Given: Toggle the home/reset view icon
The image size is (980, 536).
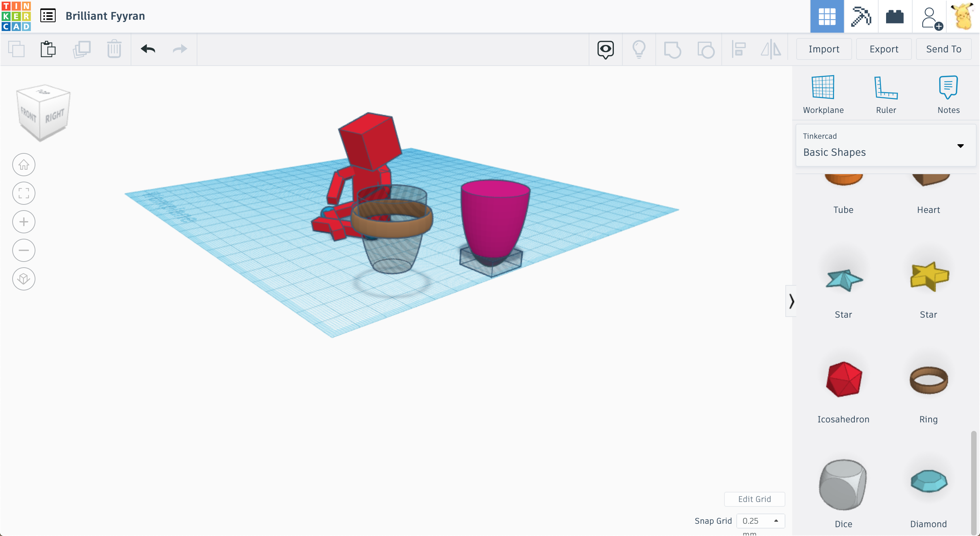Looking at the screenshot, I should click(23, 164).
